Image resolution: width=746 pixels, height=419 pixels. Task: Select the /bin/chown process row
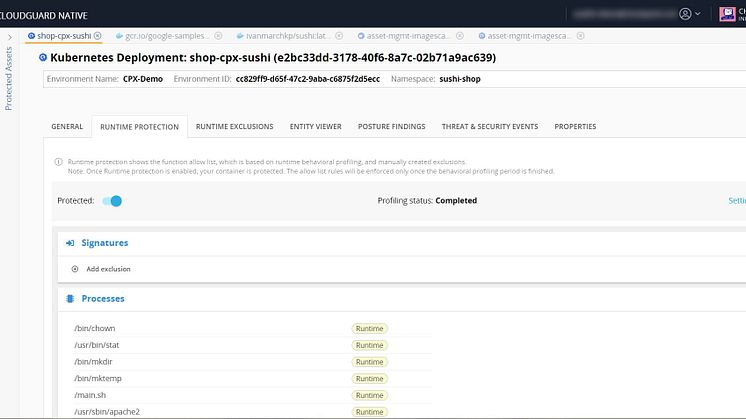click(252, 329)
